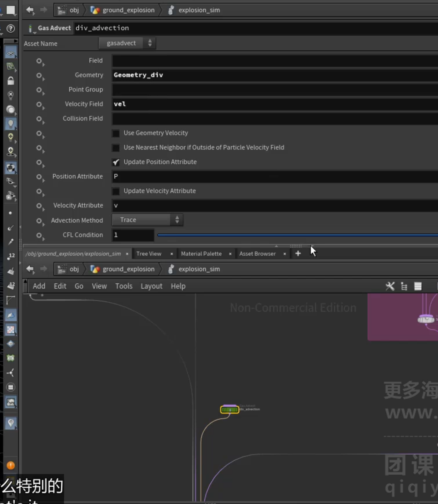Open the network editor Go menu
Screen dimensions: 438x504
coord(79,286)
